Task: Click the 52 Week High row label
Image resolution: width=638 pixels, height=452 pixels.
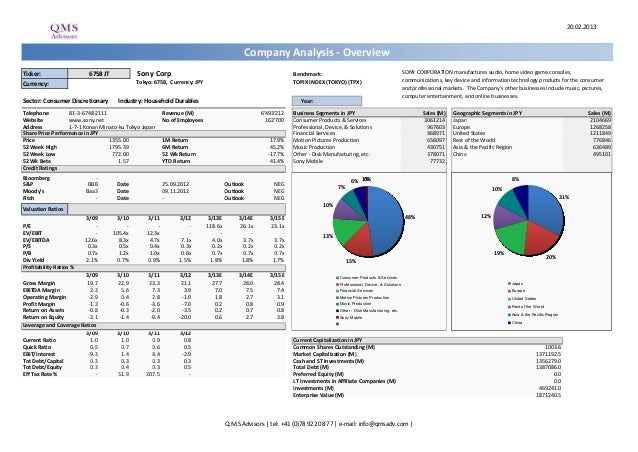Action: pyautogui.click(x=40, y=147)
